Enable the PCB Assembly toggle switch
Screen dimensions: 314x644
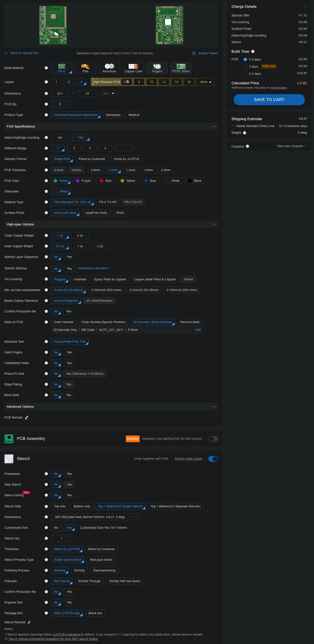tap(213, 439)
